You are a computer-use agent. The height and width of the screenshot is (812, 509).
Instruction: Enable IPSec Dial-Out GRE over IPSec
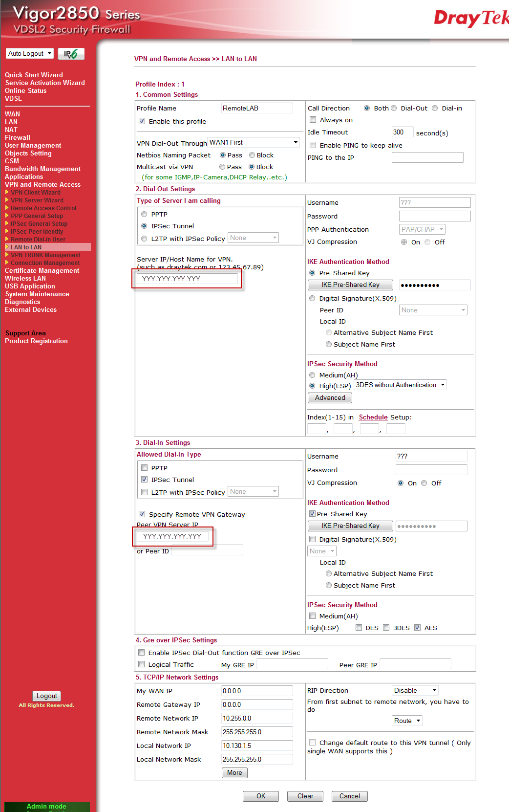[x=142, y=653]
